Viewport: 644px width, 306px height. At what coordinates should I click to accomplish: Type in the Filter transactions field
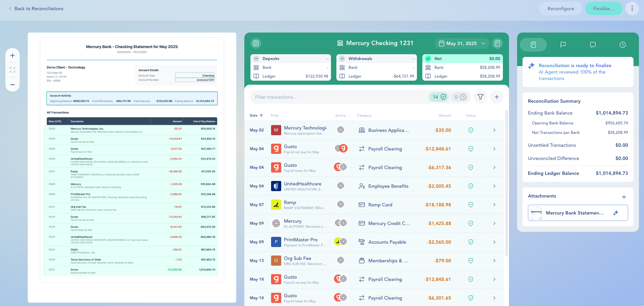coord(338,97)
